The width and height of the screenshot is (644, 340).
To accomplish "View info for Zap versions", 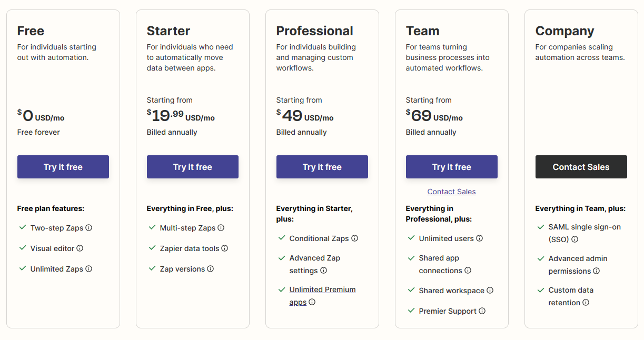I will tap(211, 269).
